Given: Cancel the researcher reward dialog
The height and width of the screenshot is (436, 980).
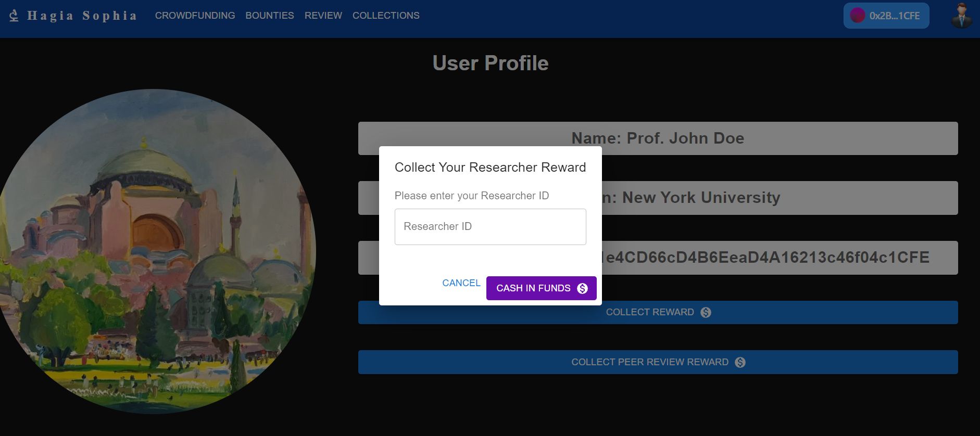Looking at the screenshot, I should [x=461, y=283].
